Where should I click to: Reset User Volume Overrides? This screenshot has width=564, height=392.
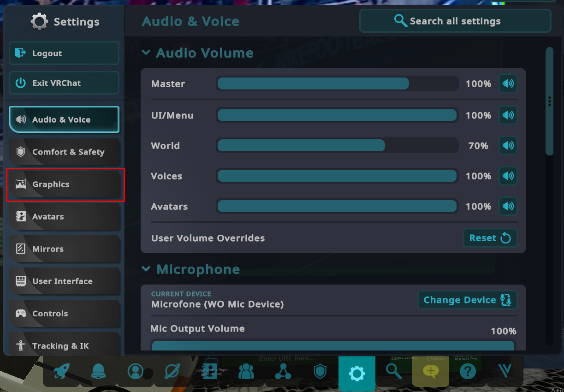tap(490, 238)
